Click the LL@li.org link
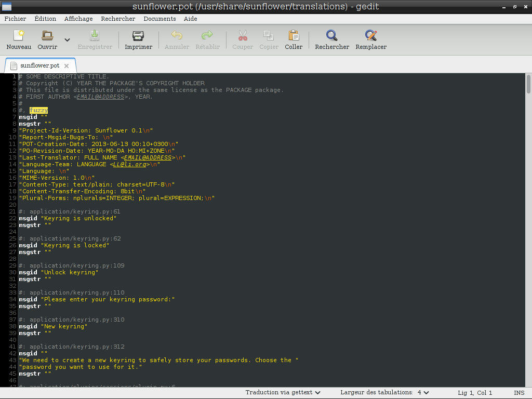Screen dimensions: 532x399 (129, 164)
